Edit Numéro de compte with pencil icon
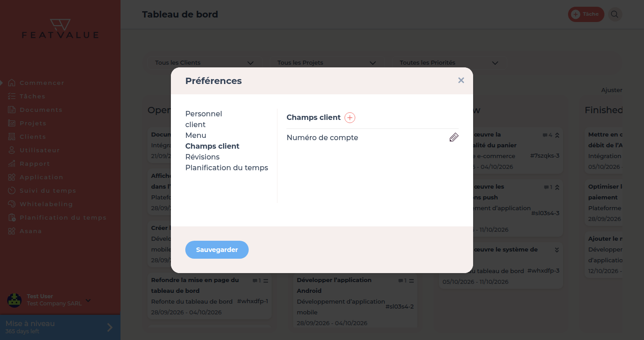 pyautogui.click(x=454, y=137)
